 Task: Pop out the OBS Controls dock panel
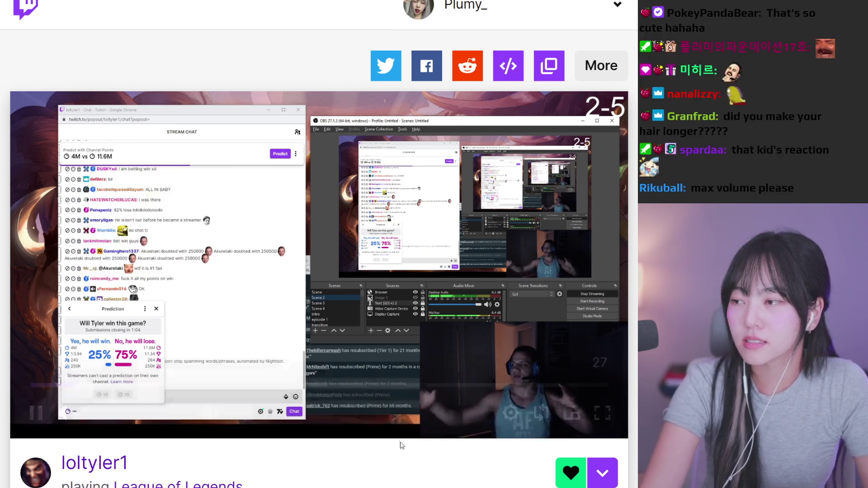(x=615, y=286)
